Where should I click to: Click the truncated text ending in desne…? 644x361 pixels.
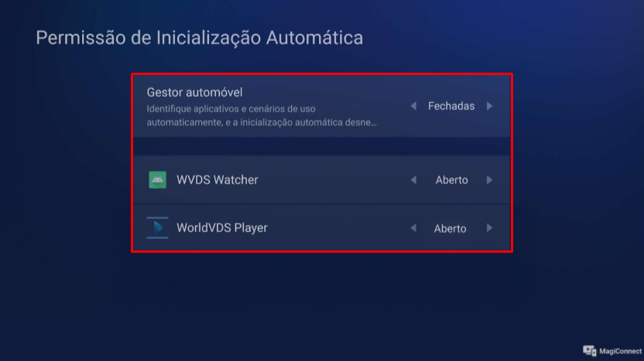262,122
